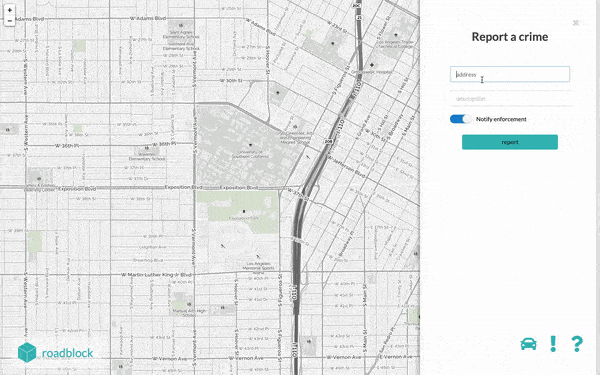The width and height of the screenshot is (600, 375).
Task: Focus the address input field
Action: click(510, 74)
